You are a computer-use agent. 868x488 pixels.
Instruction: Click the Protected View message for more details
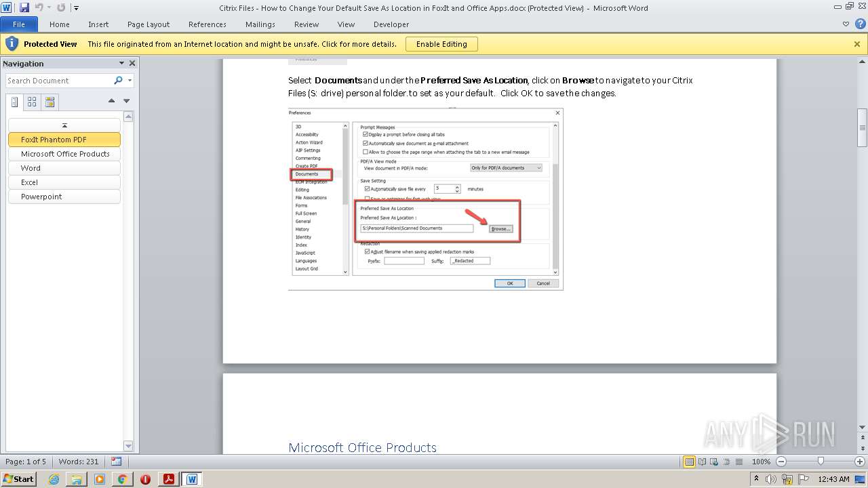tap(242, 44)
